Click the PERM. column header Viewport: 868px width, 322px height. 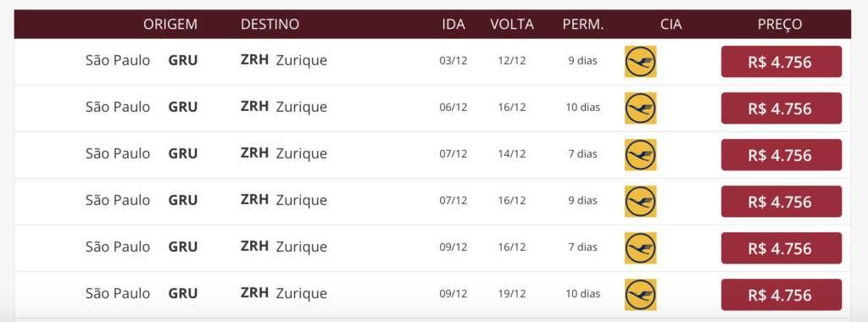pyautogui.click(x=583, y=25)
